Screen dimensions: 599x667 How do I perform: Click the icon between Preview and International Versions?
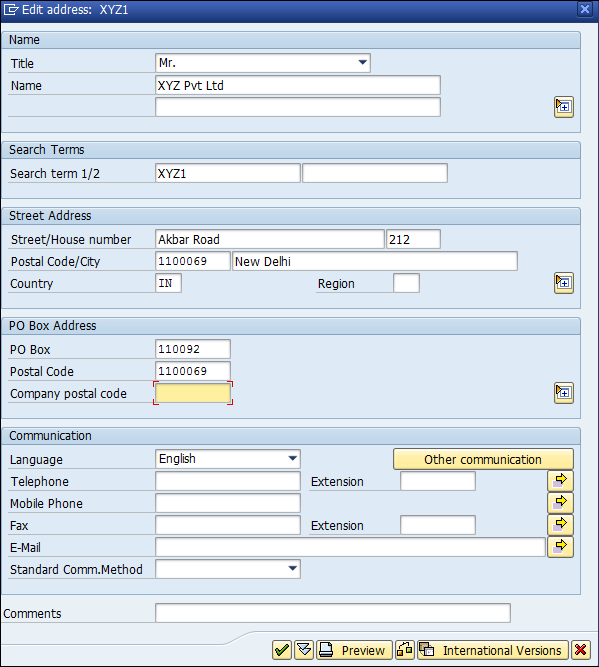click(405, 650)
